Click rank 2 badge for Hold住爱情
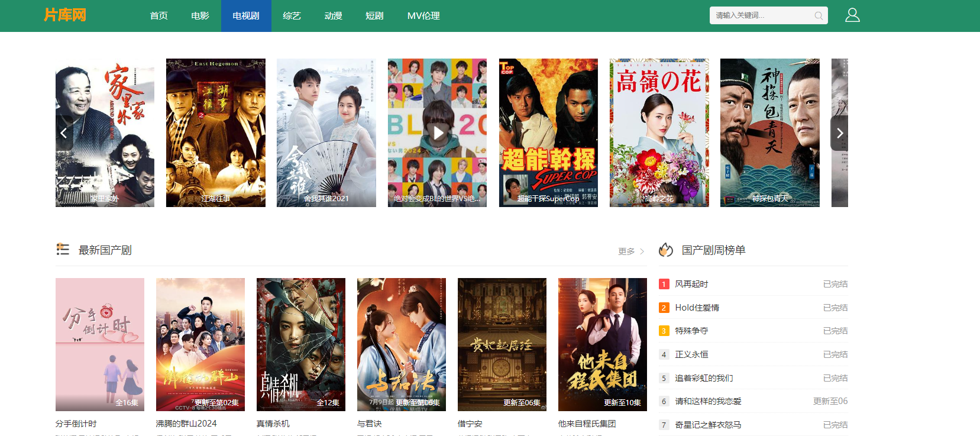980x436 pixels. [x=664, y=308]
